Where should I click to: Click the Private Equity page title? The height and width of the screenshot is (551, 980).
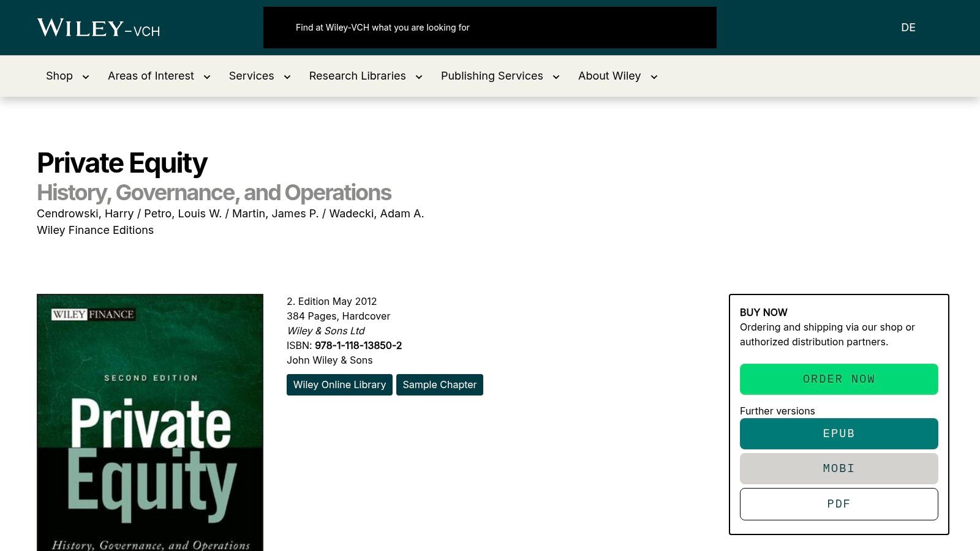123,163
